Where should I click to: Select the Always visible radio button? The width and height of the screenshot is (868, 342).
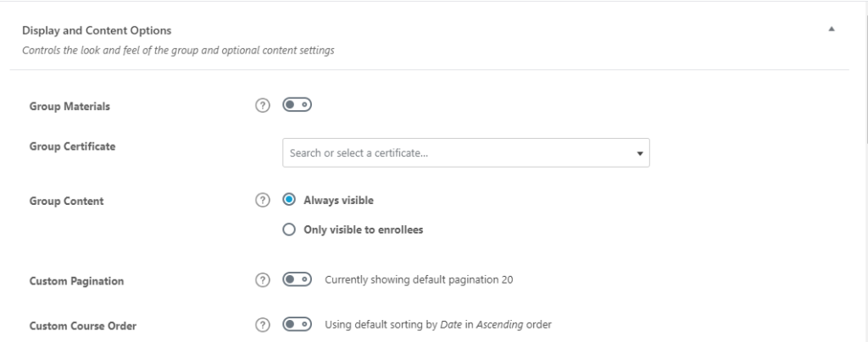tap(289, 200)
